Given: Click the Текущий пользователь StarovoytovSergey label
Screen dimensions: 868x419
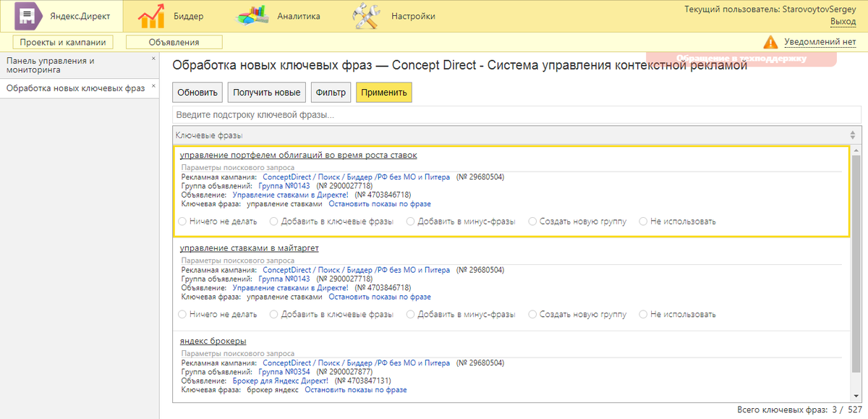Looking at the screenshot, I should (x=770, y=9).
